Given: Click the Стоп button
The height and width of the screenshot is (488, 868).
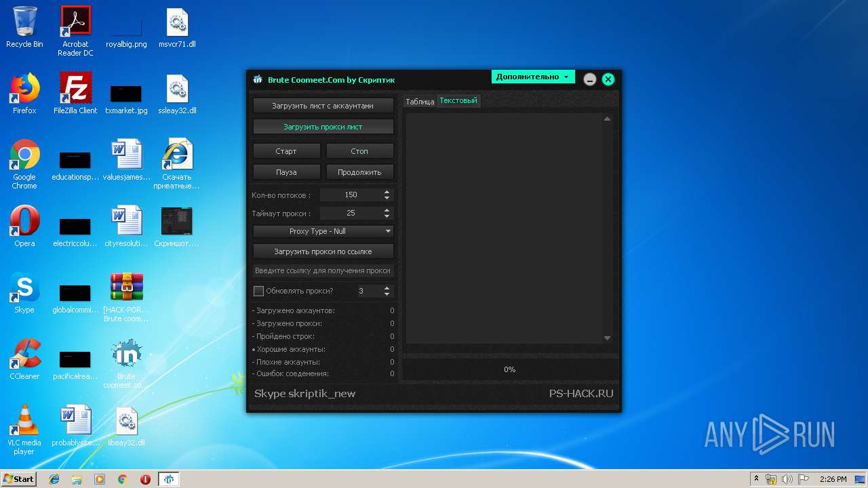Looking at the screenshot, I should pos(359,151).
